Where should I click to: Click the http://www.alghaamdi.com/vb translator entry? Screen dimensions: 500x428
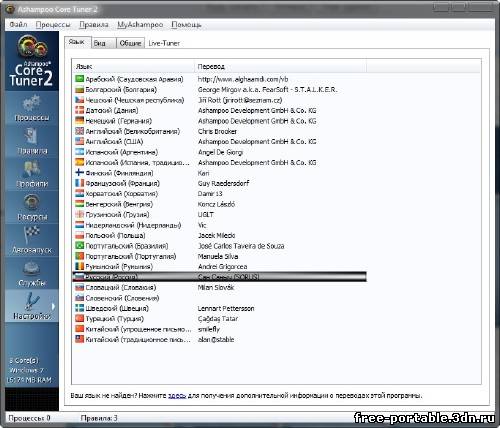243,79
